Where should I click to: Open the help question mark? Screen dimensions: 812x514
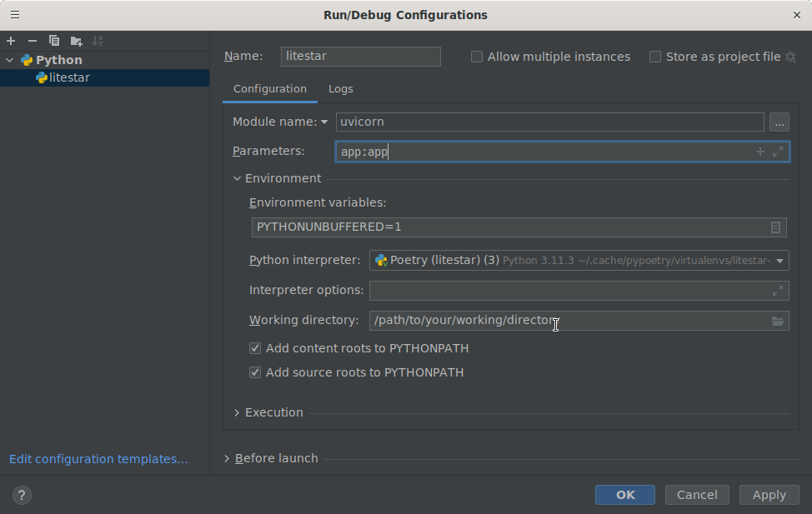point(22,495)
